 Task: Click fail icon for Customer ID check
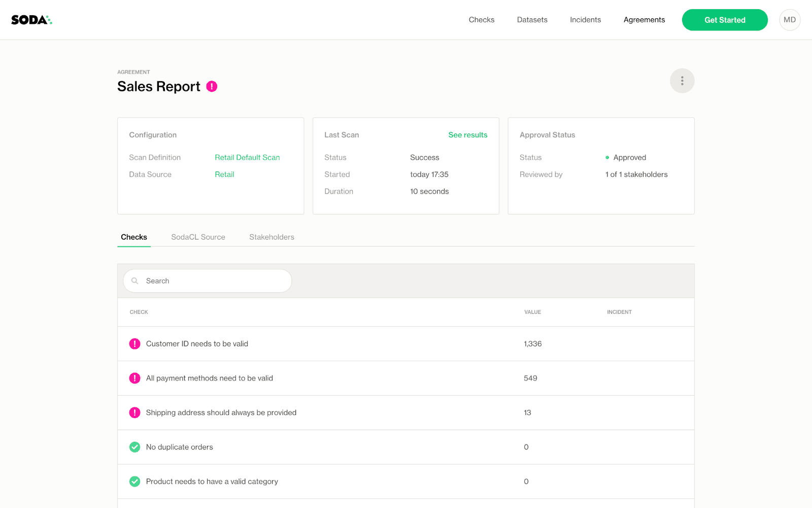(134, 344)
